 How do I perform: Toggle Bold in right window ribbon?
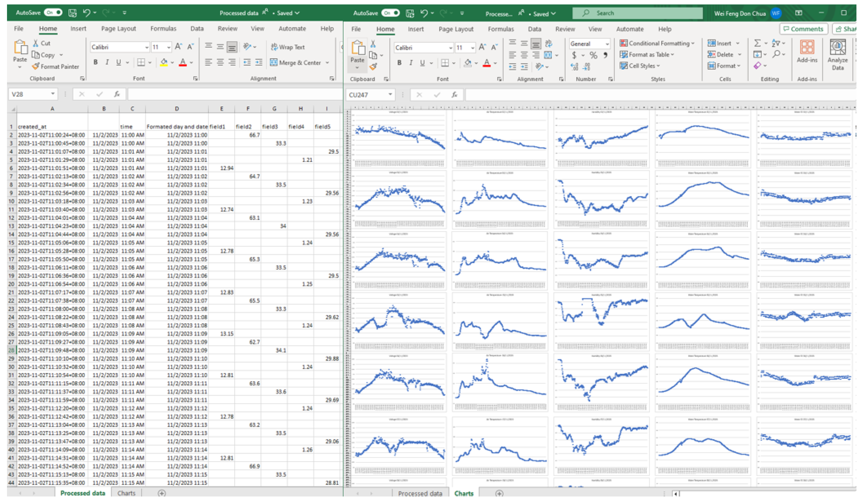399,63
